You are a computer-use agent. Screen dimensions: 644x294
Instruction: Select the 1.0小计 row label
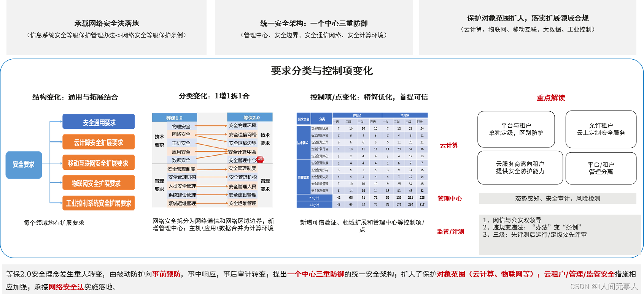coord(315,204)
